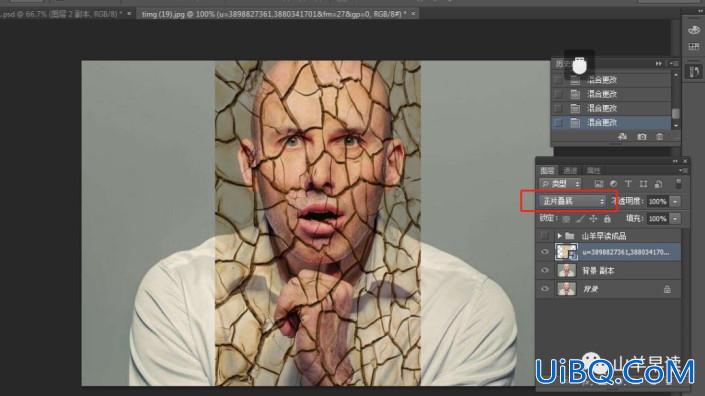Screen dimensions: 705x396
Task: Toggle visibility of 背景 layer
Action: (544, 289)
